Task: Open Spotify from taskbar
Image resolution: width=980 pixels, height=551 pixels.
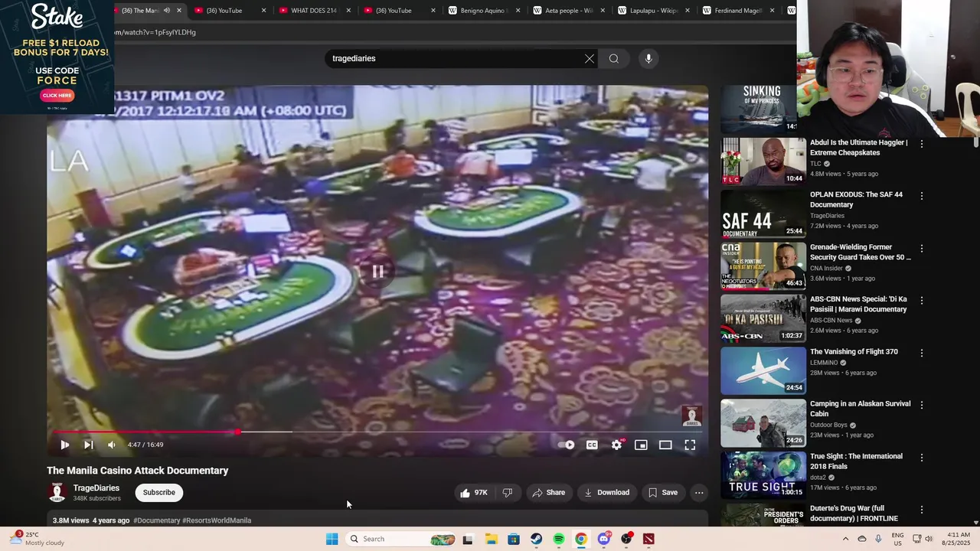Action: 559,539
